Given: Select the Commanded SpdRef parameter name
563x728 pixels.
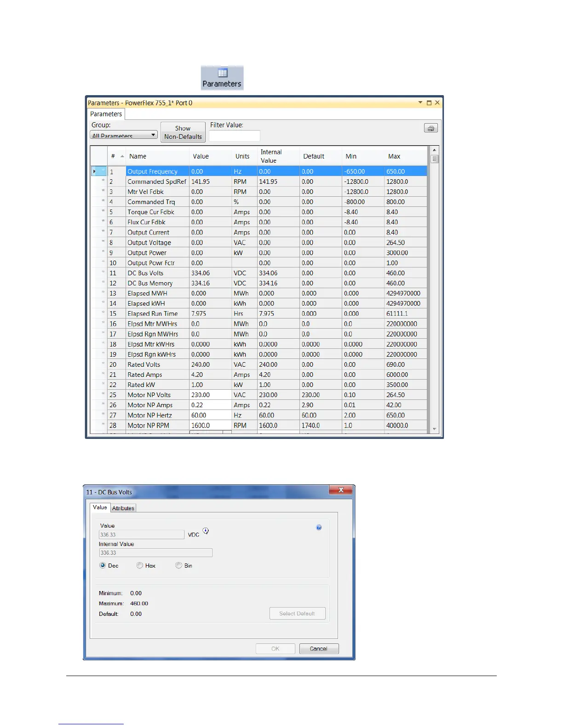Looking at the screenshot, I should 157,182.
